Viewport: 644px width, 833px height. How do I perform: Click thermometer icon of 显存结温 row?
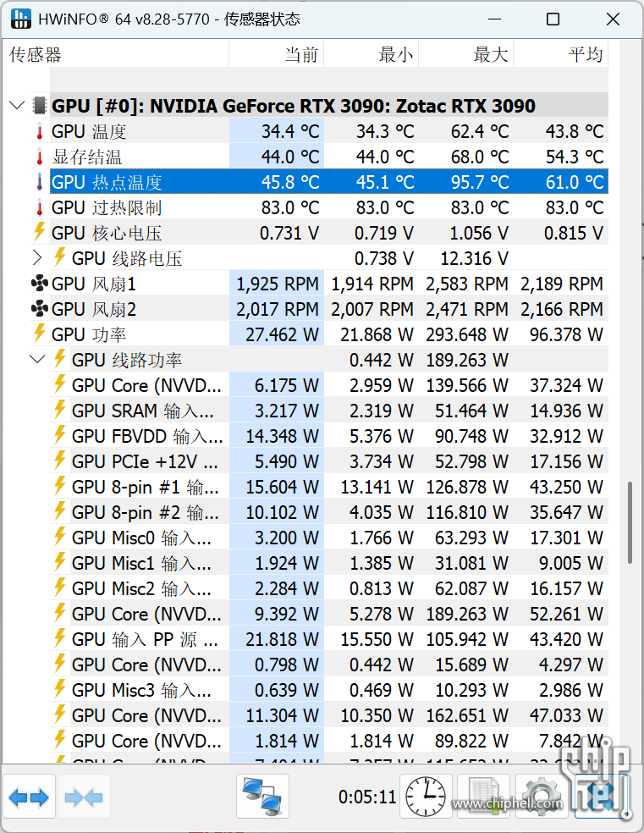pyautogui.click(x=40, y=157)
